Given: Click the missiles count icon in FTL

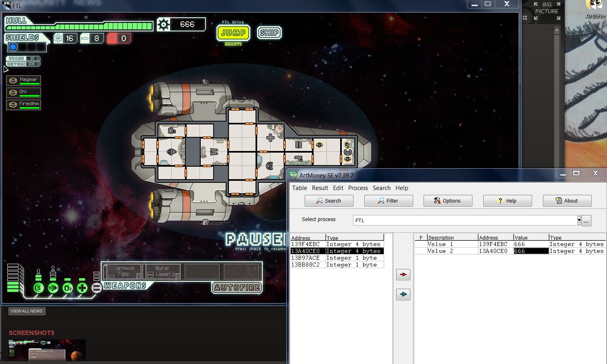Looking at the screenshot, I should coord(85,38).
